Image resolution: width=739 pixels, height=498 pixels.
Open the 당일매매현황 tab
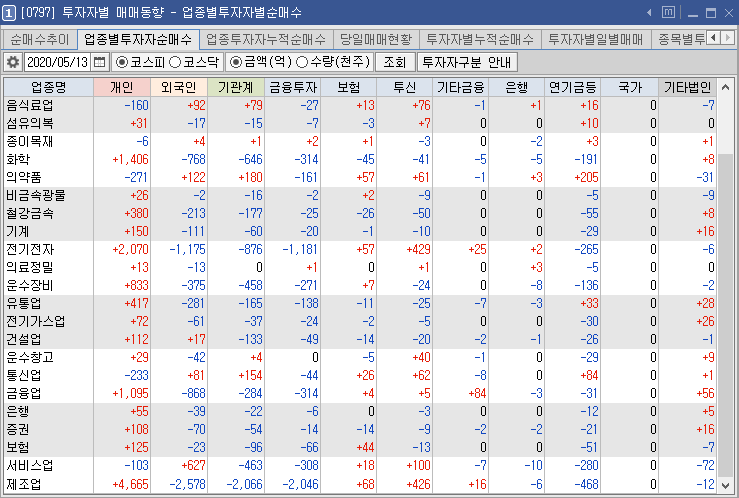(376, 39)
